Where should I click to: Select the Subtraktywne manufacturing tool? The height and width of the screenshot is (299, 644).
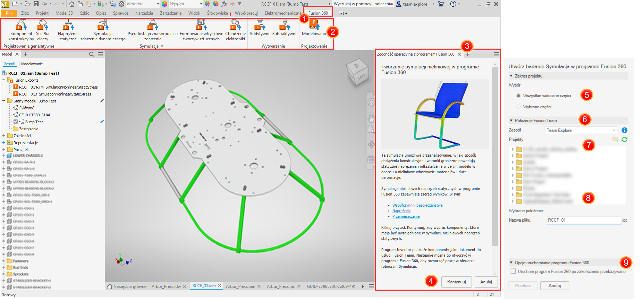pyautogui.click(x=285, y=25)
